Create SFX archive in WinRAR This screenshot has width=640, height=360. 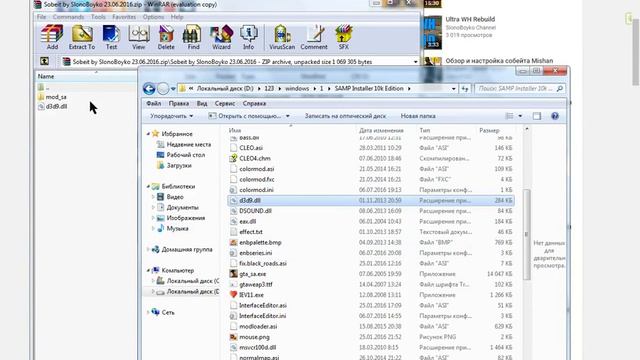(344, 37)
